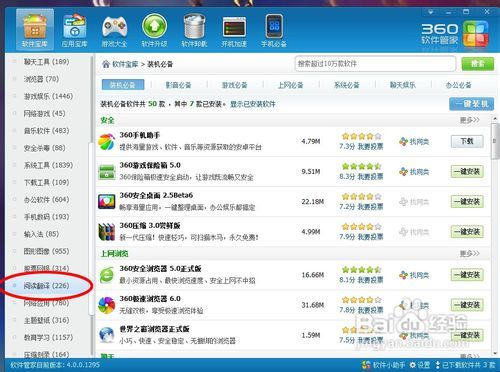Click the 显示已安装软件 link

[x=253, y=104]
